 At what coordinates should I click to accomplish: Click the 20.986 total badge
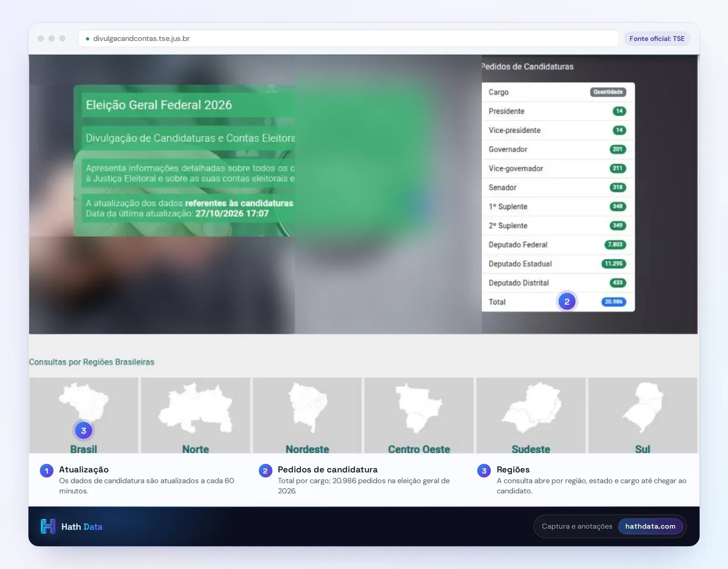coord(614,302)
